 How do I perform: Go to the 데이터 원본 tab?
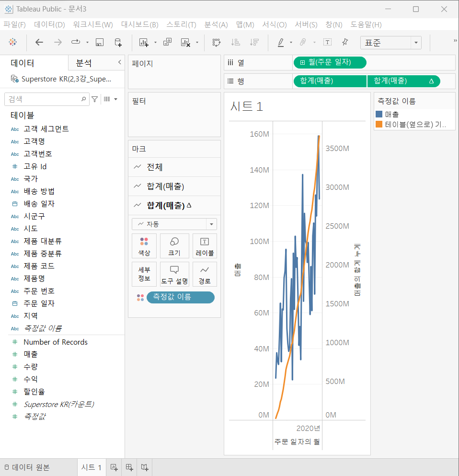[27, 467]
